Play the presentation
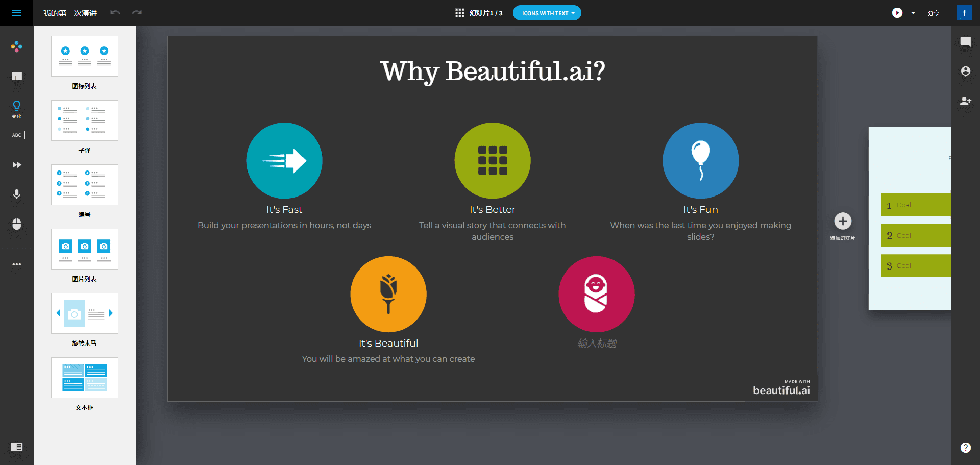This screenshot has width=980, height=465. click(x=897, y=13)
